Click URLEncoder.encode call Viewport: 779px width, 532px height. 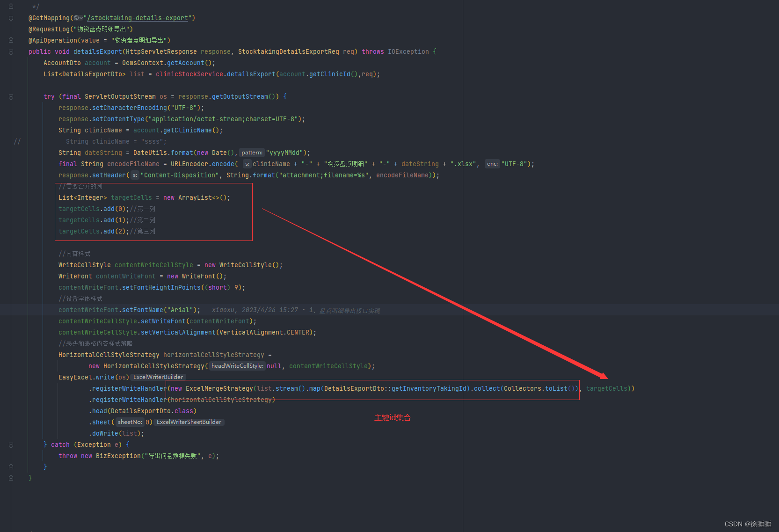(203, 164)
